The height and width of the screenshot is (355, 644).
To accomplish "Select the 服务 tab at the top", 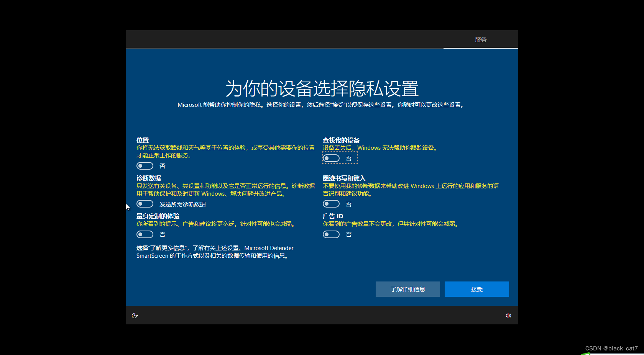I will click(x=481, y=39).
